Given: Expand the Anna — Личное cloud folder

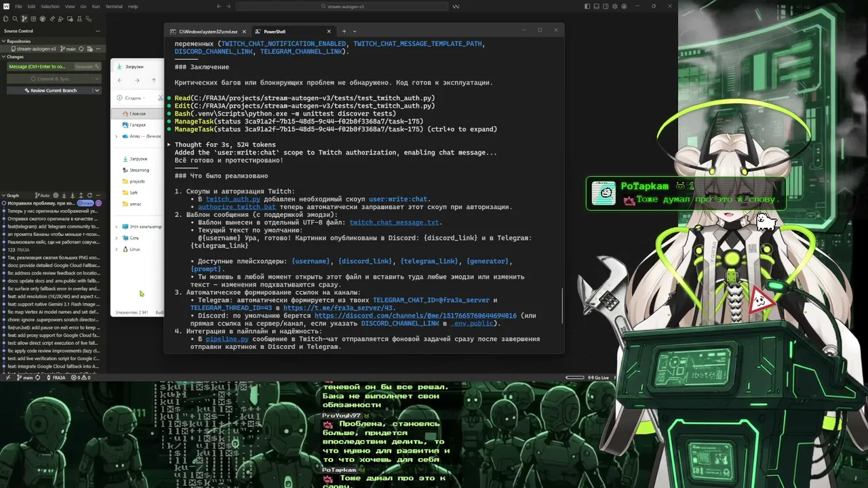Looking at the screenshot, I should [x=117, y=136].
